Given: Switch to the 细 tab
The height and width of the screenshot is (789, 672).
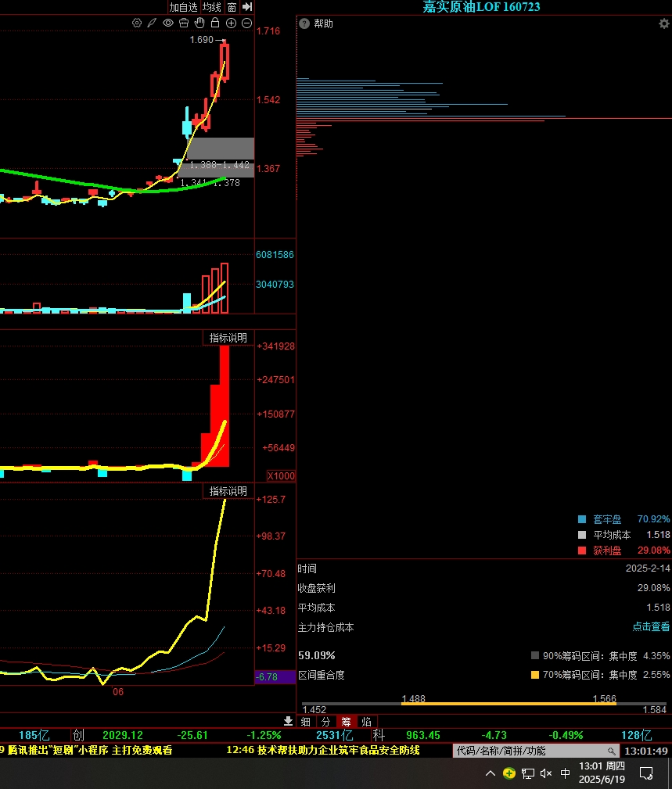Looking at the screenshot, I should 306,722.
